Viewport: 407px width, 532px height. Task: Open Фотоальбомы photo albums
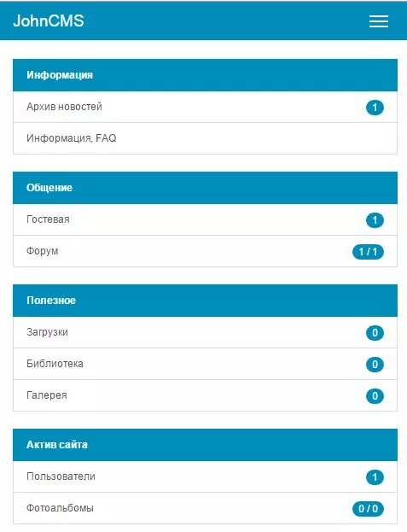point(205,508)
